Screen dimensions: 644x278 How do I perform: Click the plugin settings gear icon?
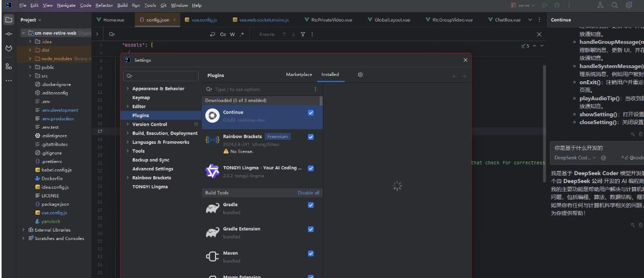360,75
